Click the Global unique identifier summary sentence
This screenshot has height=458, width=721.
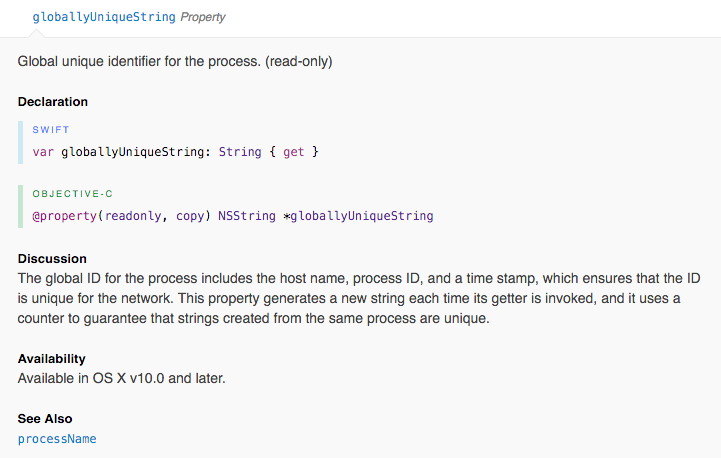click(175, 62)
